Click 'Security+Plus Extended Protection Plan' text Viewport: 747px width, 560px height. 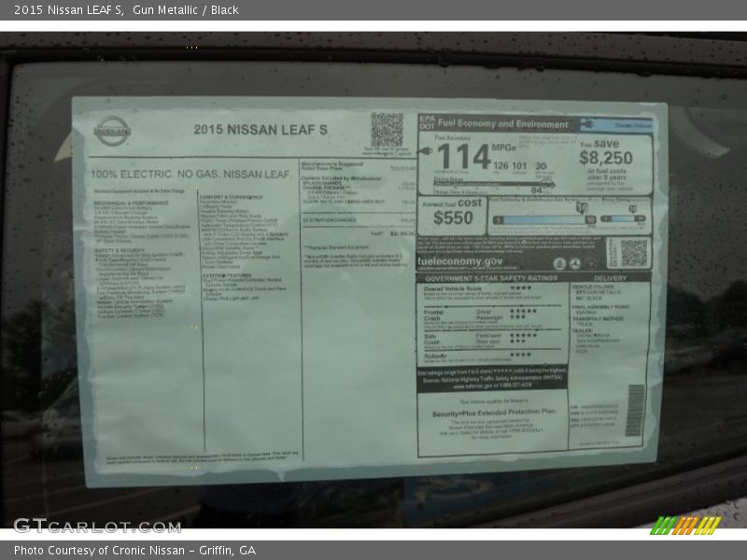point(494,413)
